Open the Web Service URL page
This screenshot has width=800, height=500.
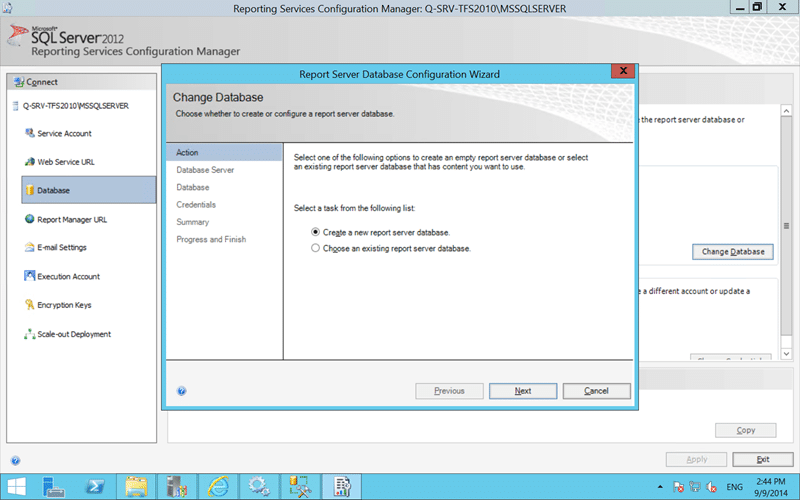pos(66,162)
